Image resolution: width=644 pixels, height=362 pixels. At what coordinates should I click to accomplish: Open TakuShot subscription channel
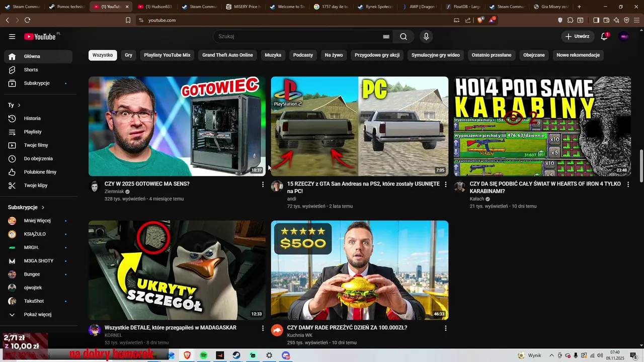tap(38, 301)
